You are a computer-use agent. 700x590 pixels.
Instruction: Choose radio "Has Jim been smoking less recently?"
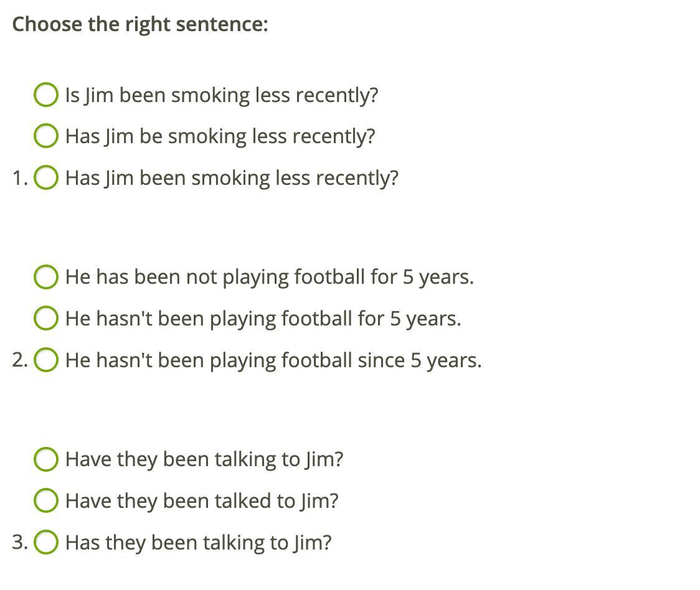[46, 177]
